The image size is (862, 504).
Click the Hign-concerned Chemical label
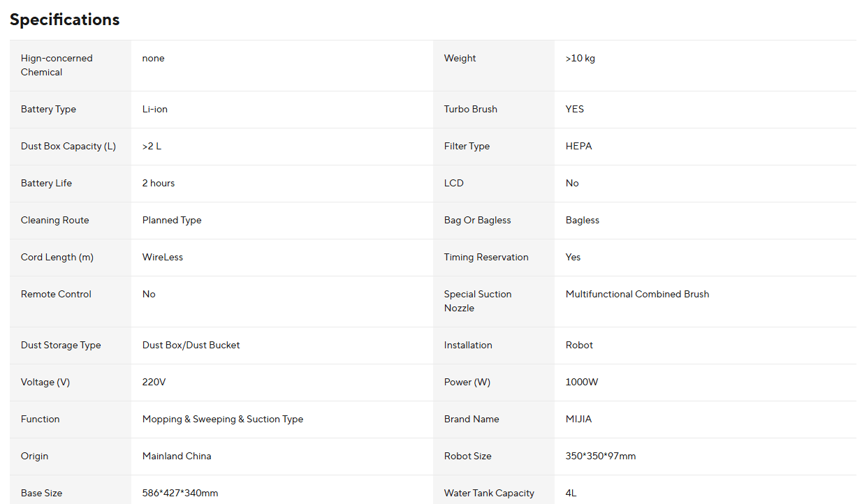(57, 66)
